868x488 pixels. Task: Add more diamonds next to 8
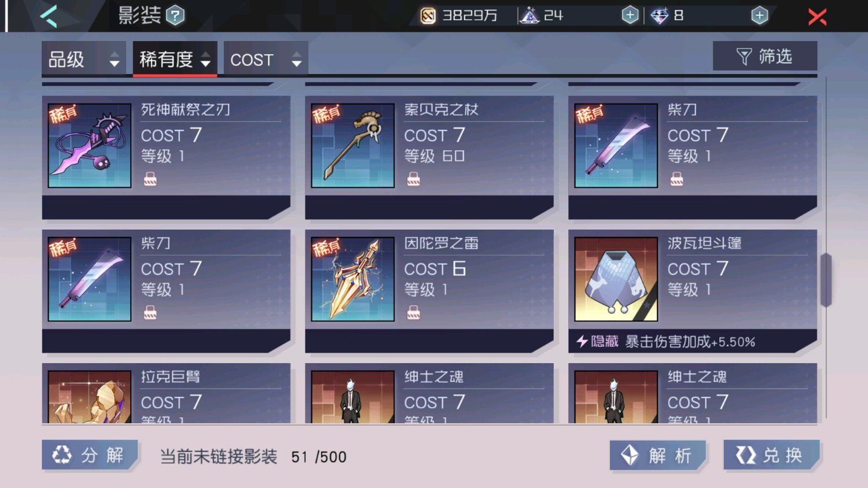tap(760, 15)
